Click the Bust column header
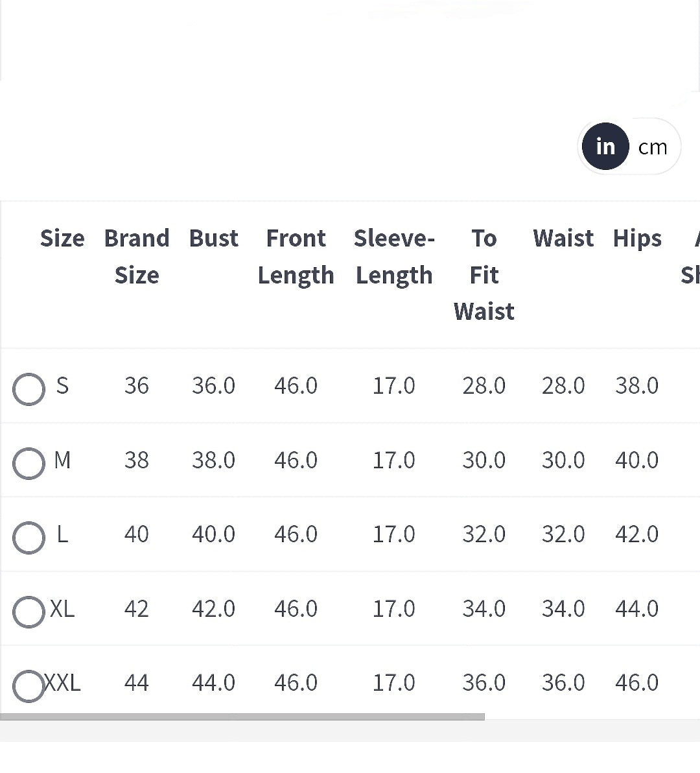This screenshot has height=773, width=700. [214, 238]
